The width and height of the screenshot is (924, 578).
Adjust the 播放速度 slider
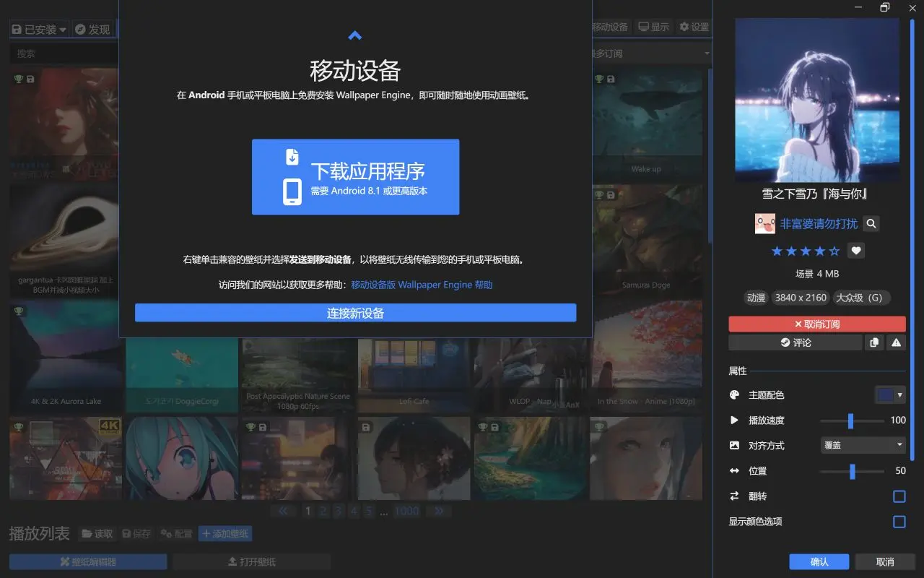tap(851, 420)
